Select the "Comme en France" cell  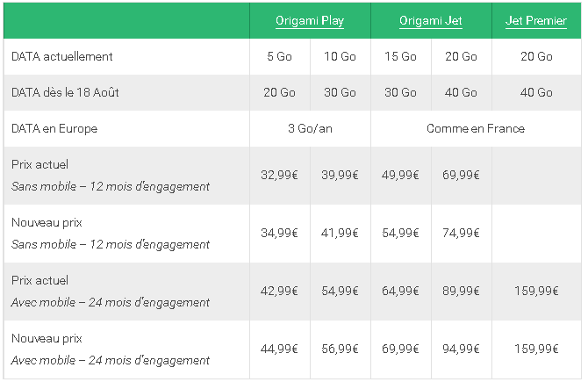[476, 128]
